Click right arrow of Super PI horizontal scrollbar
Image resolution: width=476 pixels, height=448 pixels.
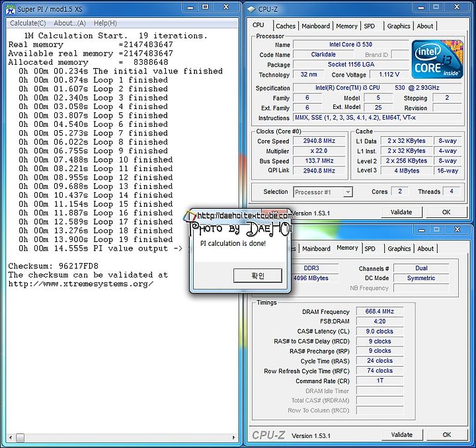[x=234, y=437]
